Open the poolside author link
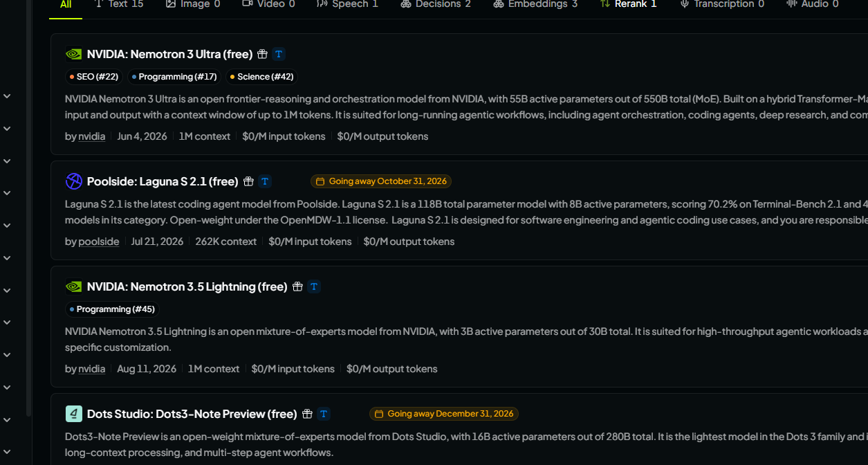 (x=99, y=241)
